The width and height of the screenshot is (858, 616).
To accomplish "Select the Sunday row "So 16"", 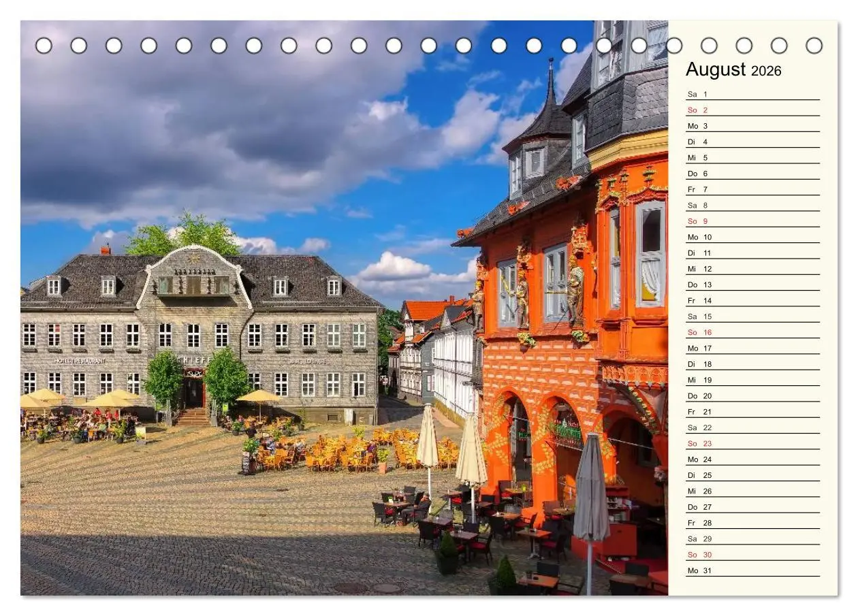I will 752,331.
